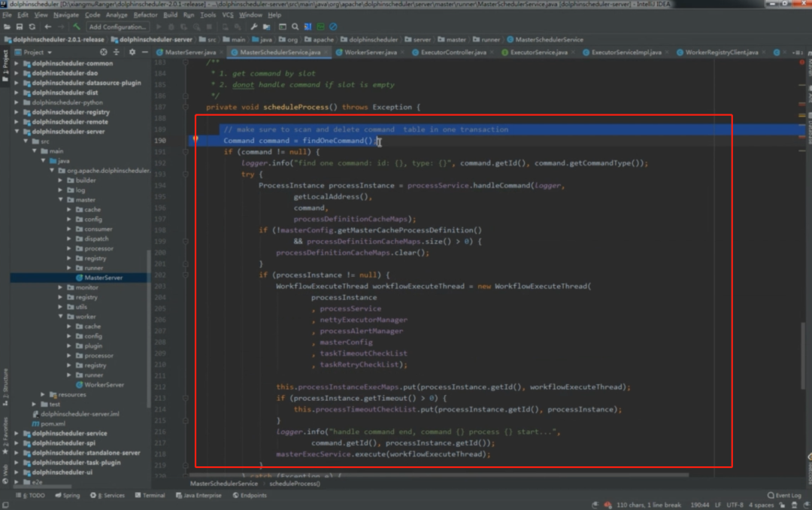This screenshot has height=510, width=812.
Task: Click the Synchronize refresh toolbar icon
Action: tap(32, 26)
